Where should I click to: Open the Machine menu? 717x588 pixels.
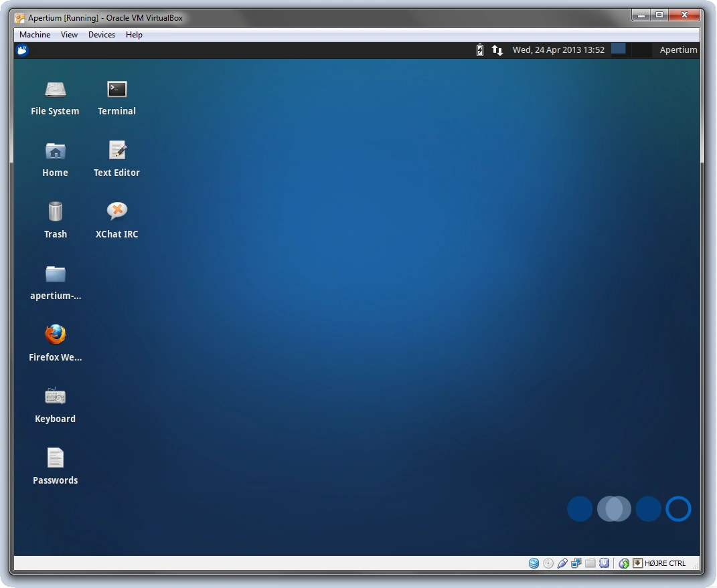(x=34, y=35)
